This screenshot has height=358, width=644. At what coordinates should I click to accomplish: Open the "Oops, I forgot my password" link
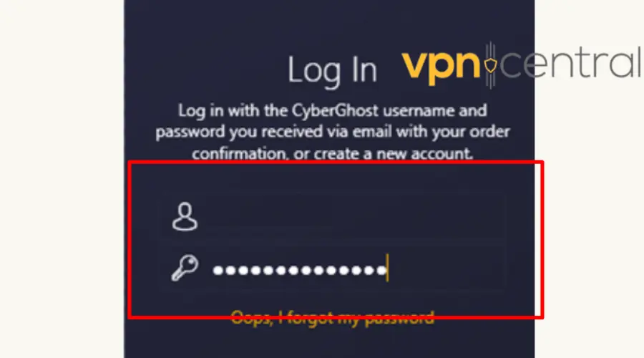[332, 318]
